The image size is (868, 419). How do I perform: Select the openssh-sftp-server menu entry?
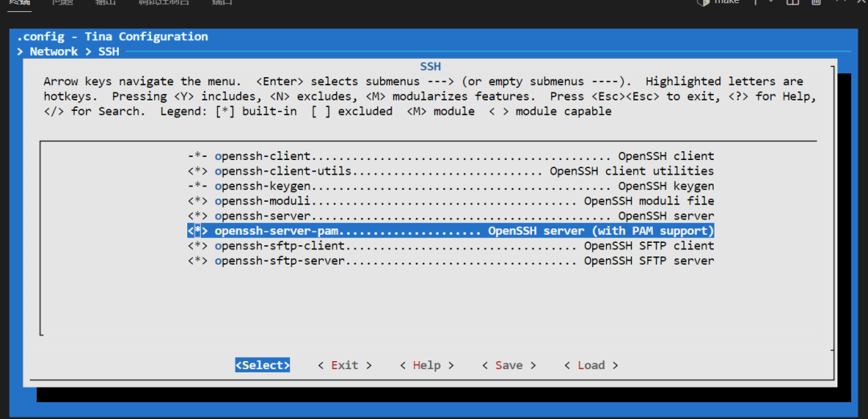451,261
